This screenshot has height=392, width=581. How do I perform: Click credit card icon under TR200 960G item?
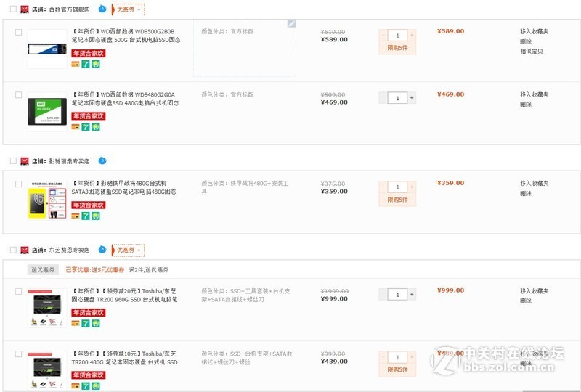coord(76,324)
